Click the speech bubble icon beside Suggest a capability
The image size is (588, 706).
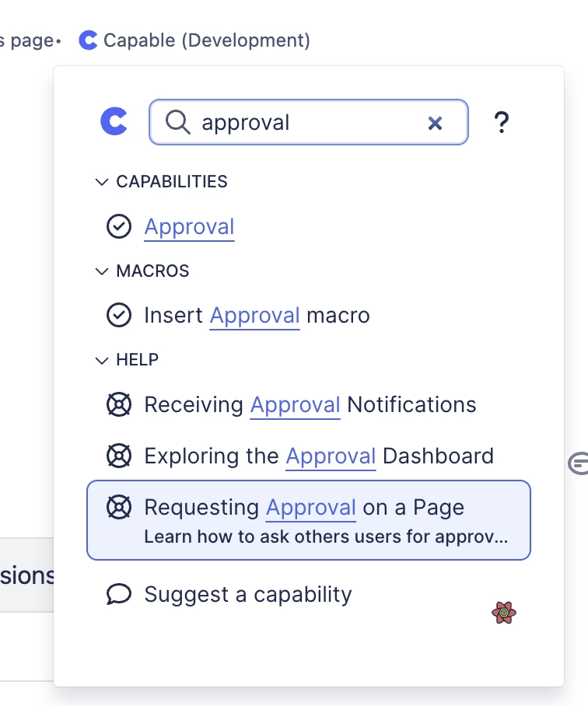(118, 593)
